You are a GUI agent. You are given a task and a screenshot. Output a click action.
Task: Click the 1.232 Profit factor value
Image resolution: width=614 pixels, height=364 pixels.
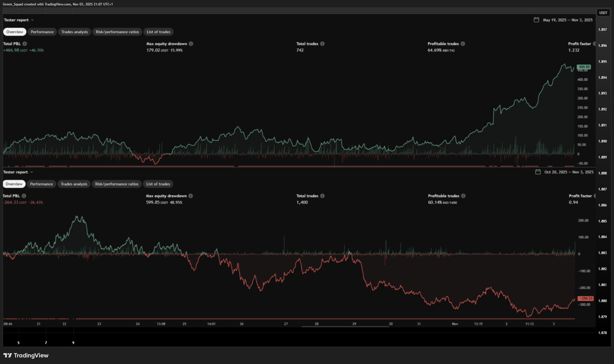click(x=574, y=50)
